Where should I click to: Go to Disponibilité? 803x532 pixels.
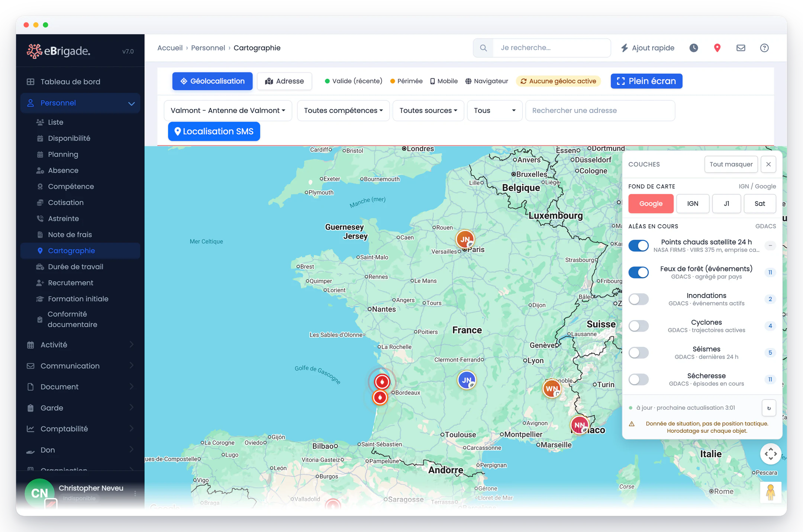tap(80, 138)
